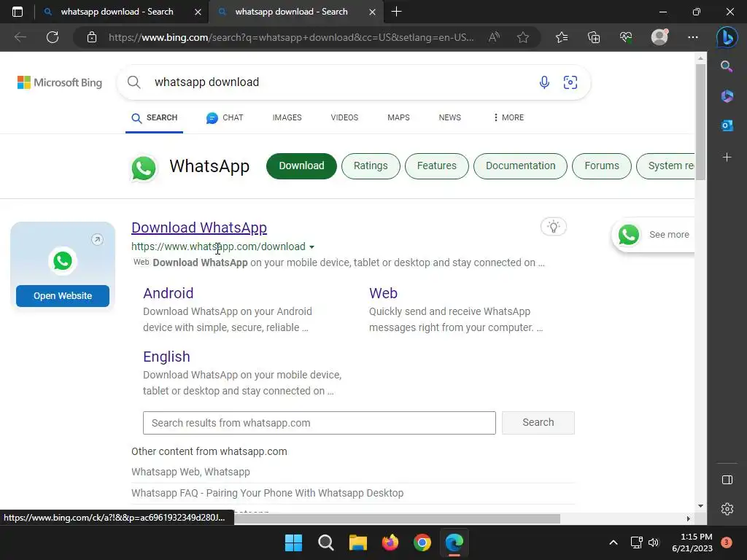Open a new tab with the plus button
Screen dimensions: 747x560
(396, 12)
